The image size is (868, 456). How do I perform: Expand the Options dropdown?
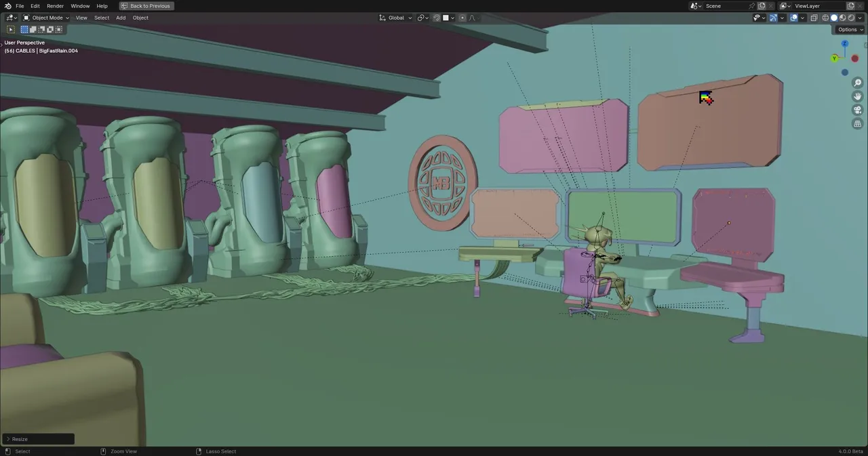point(849,30)
